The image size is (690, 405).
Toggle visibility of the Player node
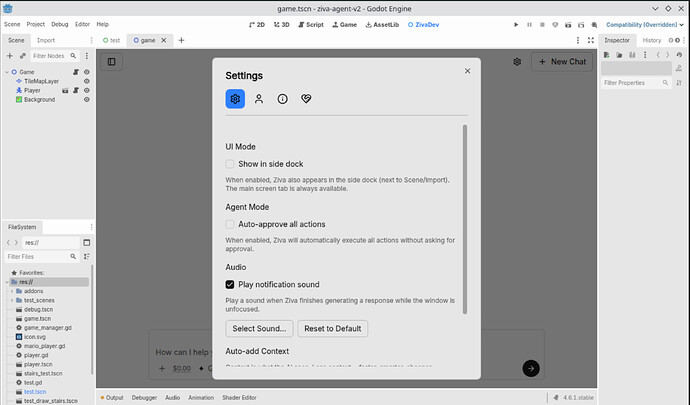[x=87, y=90]
